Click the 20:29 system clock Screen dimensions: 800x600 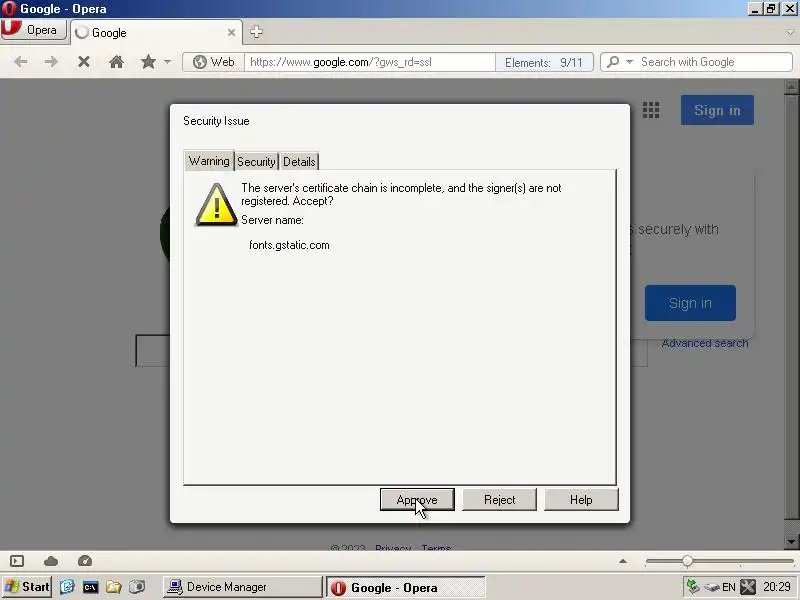(777, 587)
